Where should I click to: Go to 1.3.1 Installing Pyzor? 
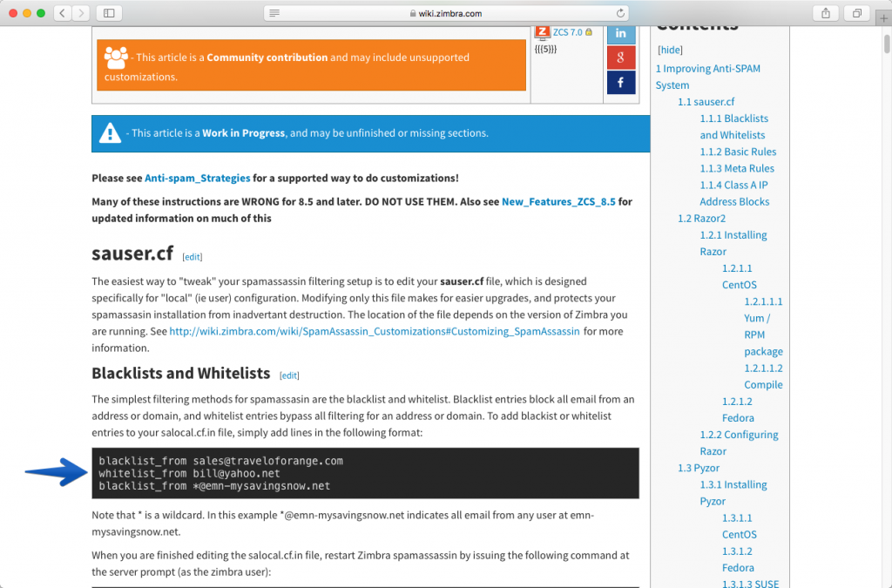click(x=733, y=493)
